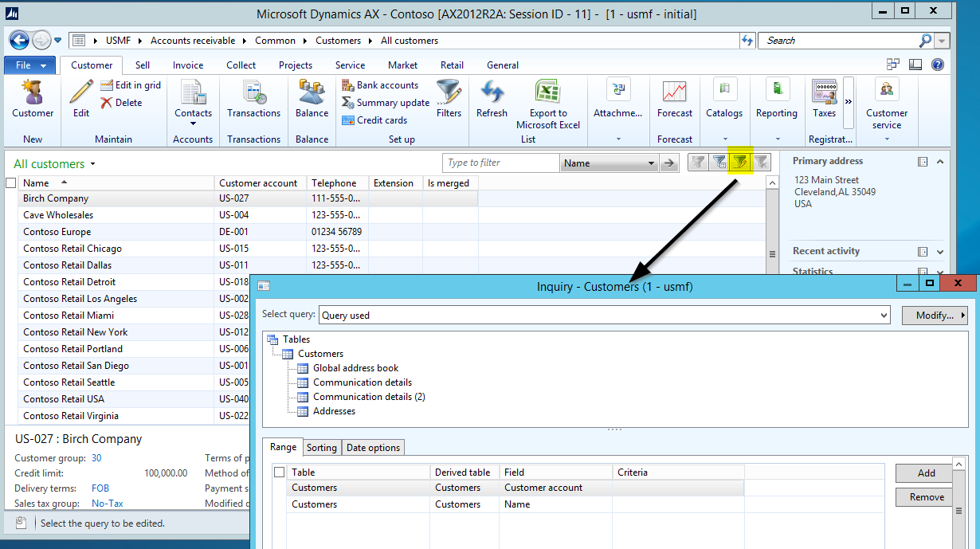The image size is (980, 549).
Task: Check the select-all box in Range grid
Action: coord(279,473)
